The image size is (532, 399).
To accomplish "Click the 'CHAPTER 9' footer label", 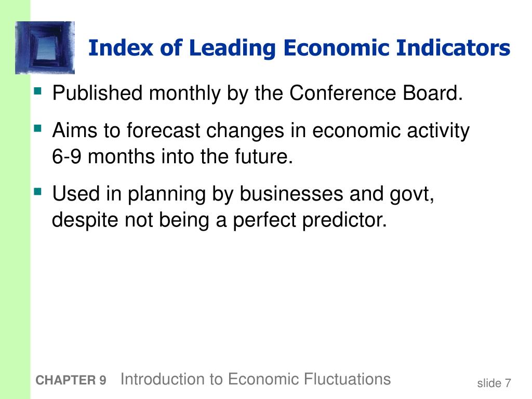I will (71, 380).
